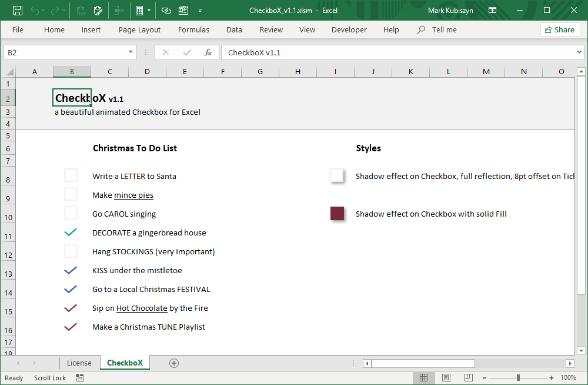
Task: Tick the 'Hang STOCKINGS' checkbox
Action: 71,251
